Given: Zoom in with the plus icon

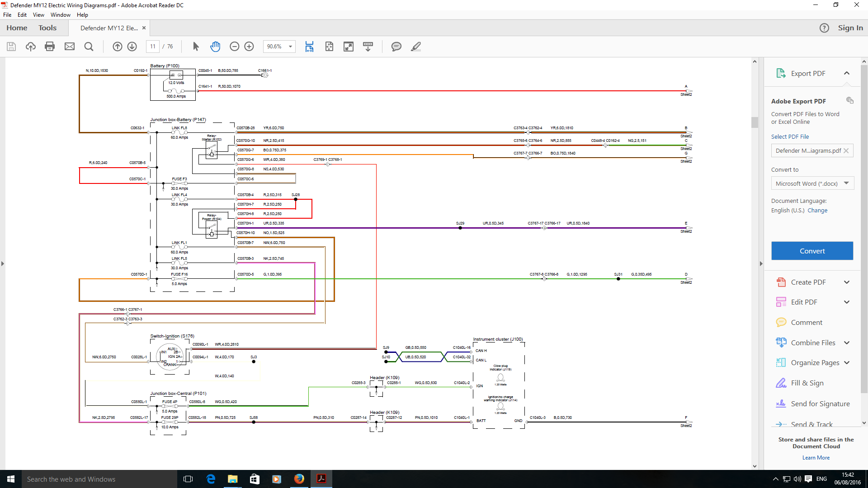Looking at the screenshot, I should point(249,47).
